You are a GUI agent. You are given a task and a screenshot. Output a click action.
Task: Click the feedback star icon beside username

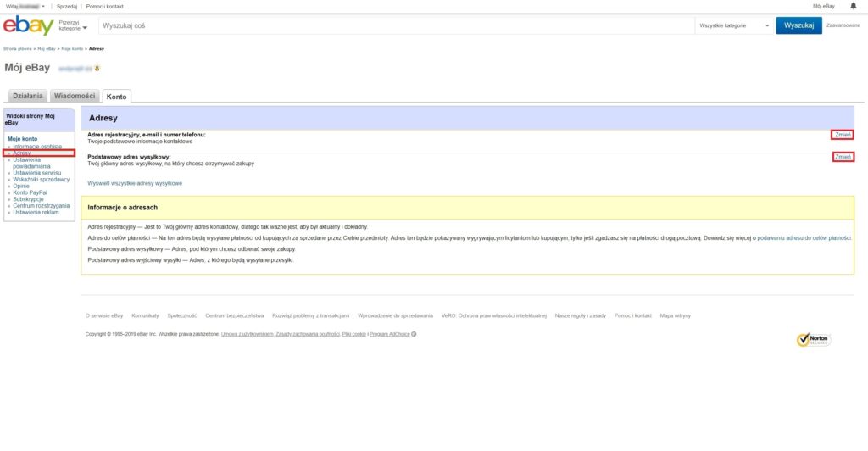pyautogui.click(x=97, y=68)
